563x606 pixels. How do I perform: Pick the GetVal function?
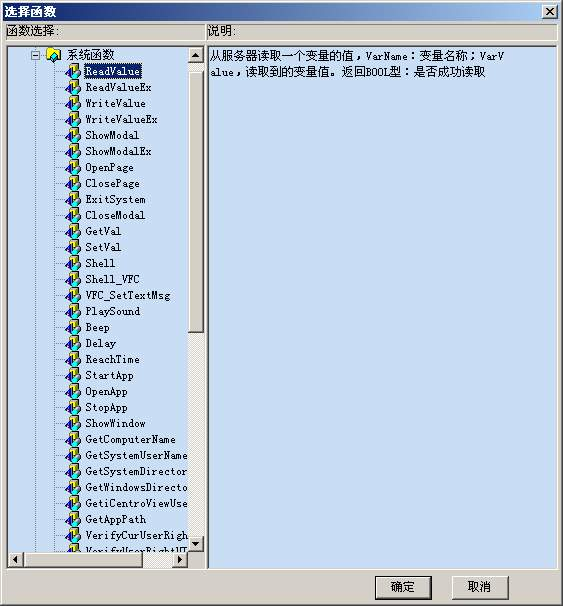[x=103, y=232]
